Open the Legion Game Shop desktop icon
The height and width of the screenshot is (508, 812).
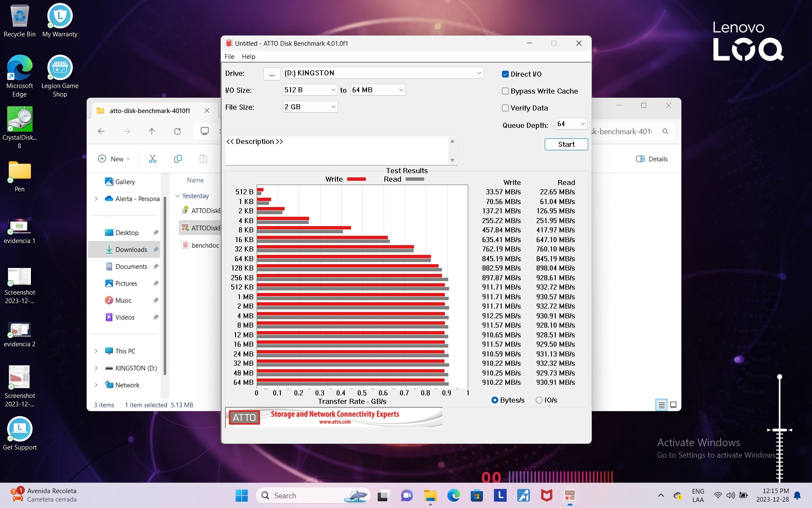(60, 76)
